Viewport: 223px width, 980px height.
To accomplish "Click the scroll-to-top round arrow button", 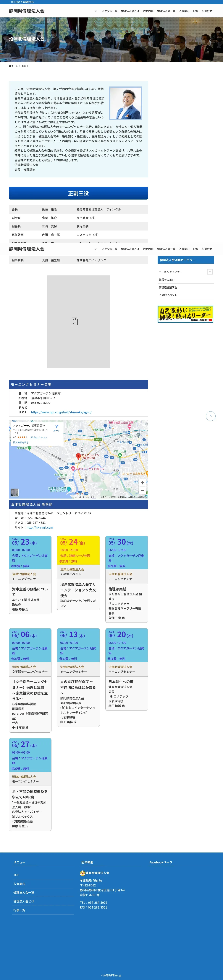I will tap(211, 416).
